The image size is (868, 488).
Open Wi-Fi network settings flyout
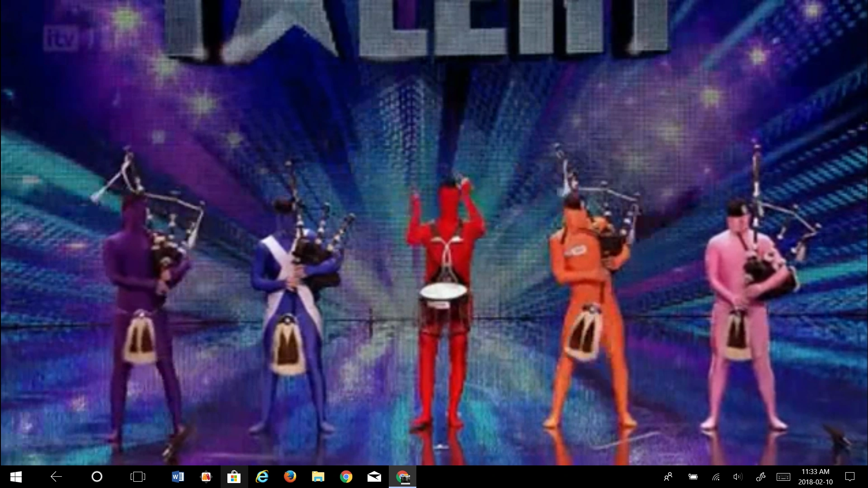716,477
